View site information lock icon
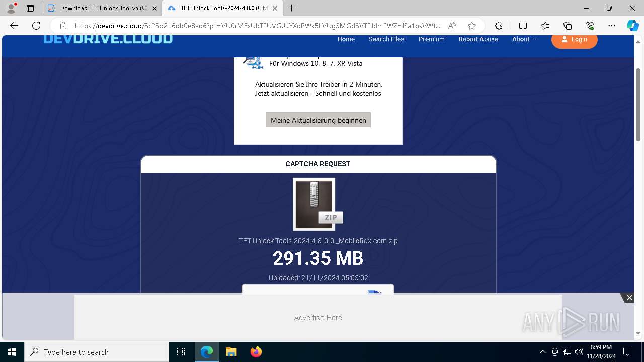 tap(63, 26)
